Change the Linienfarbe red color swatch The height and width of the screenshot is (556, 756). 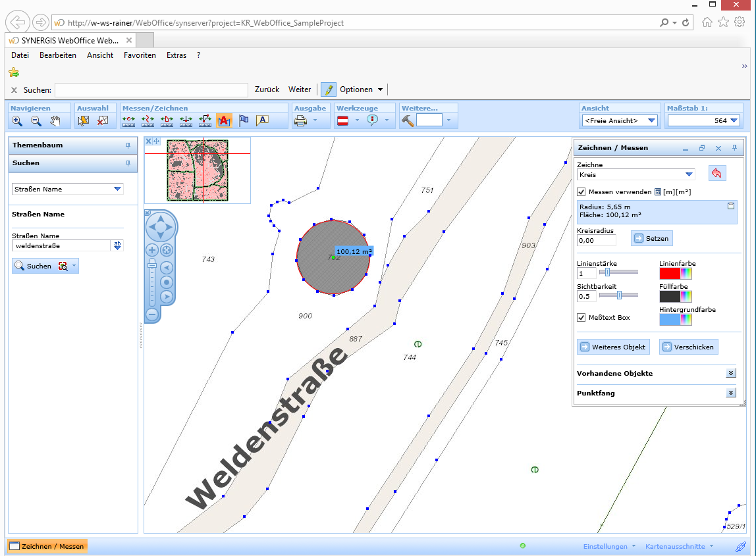click(x=670, y=272)
